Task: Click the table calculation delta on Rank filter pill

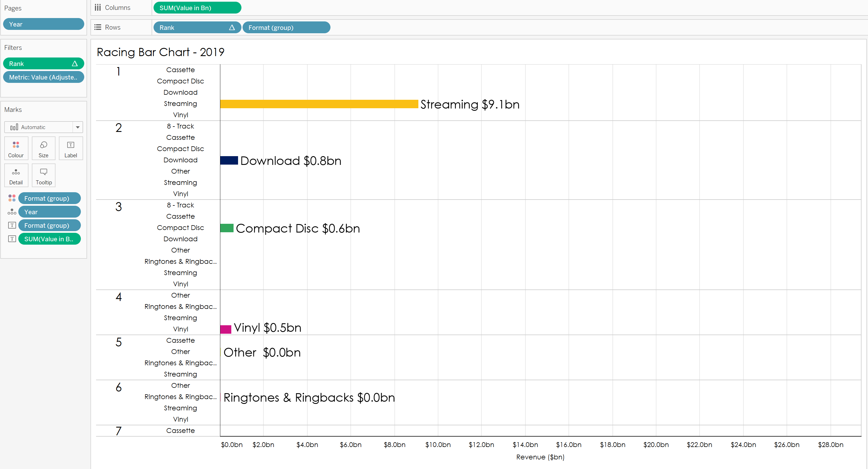Action: click(75, 63)
